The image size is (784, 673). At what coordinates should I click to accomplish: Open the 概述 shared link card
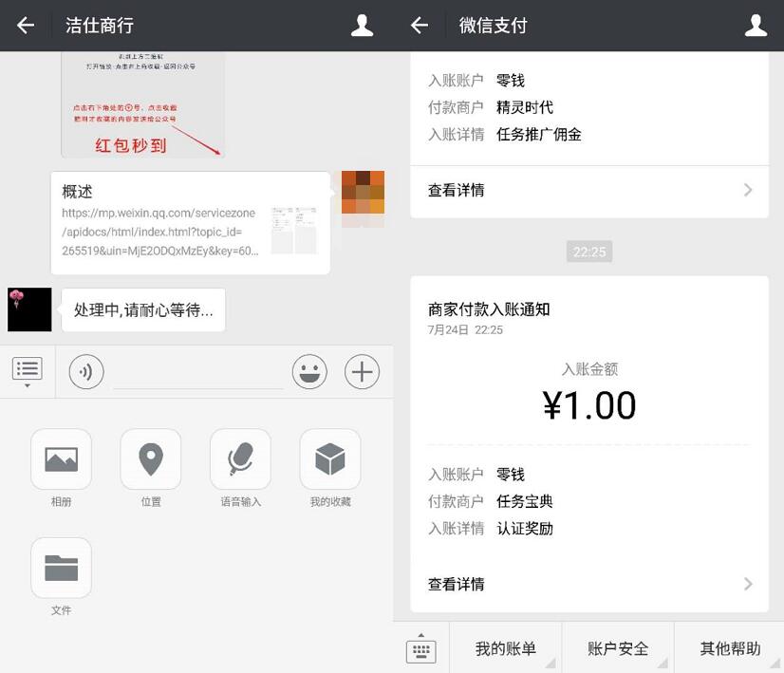[x=191, y=223]
